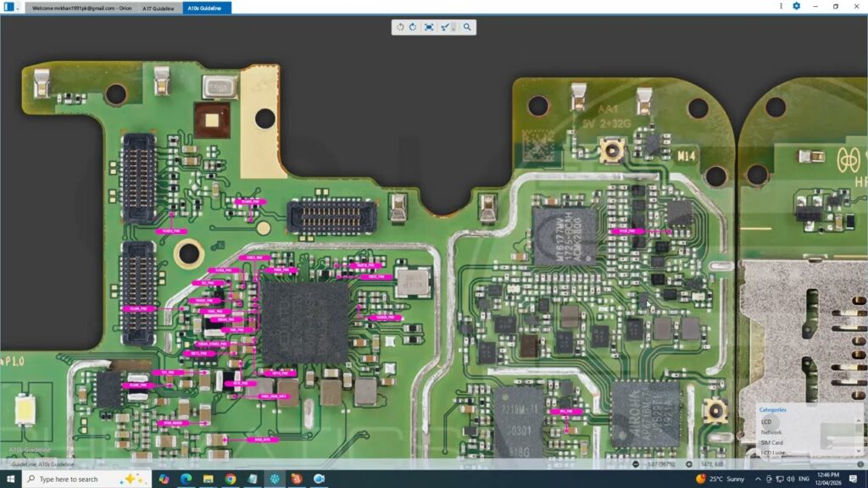Click the magnifier search icon
This screenshot has height=488, width=868.
(x=467, y=27)
